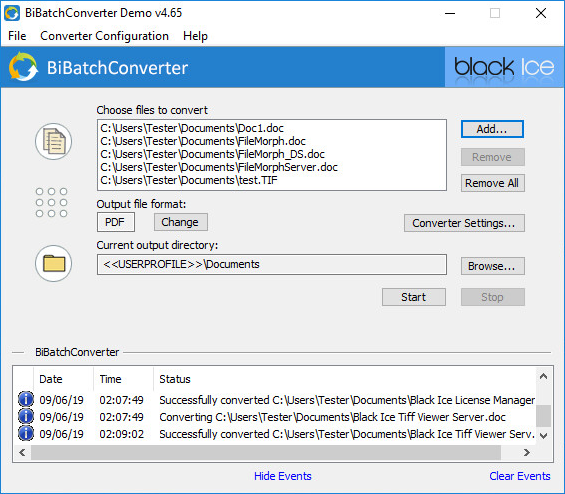Open the Help menu
This screenshot has width=565, height=494.
click(195, 36)
